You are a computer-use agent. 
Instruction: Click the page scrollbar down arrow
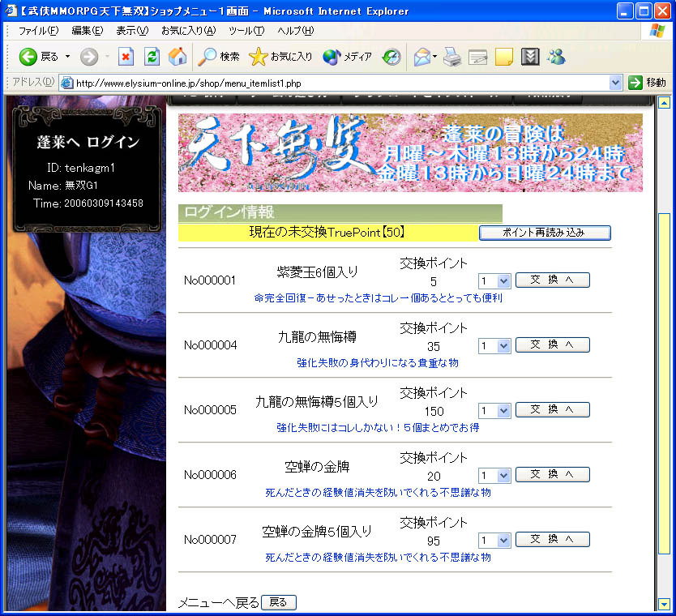pos(664,604)
